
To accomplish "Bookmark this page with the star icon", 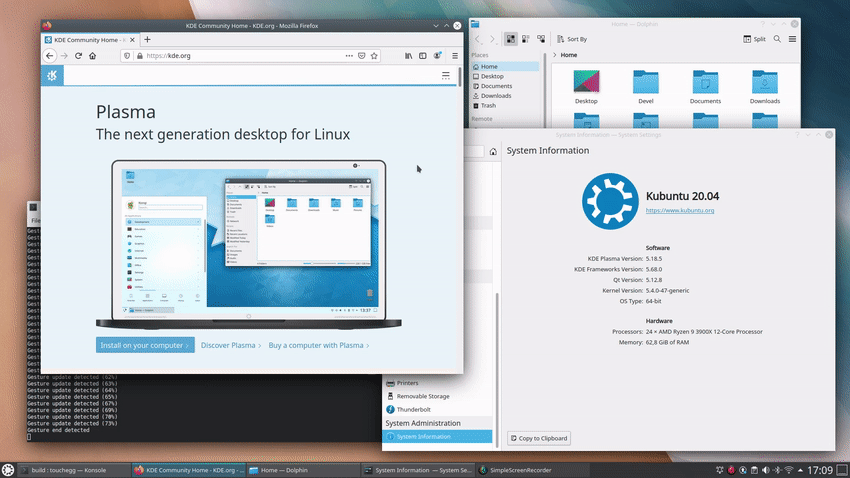I will click(374, 56).
